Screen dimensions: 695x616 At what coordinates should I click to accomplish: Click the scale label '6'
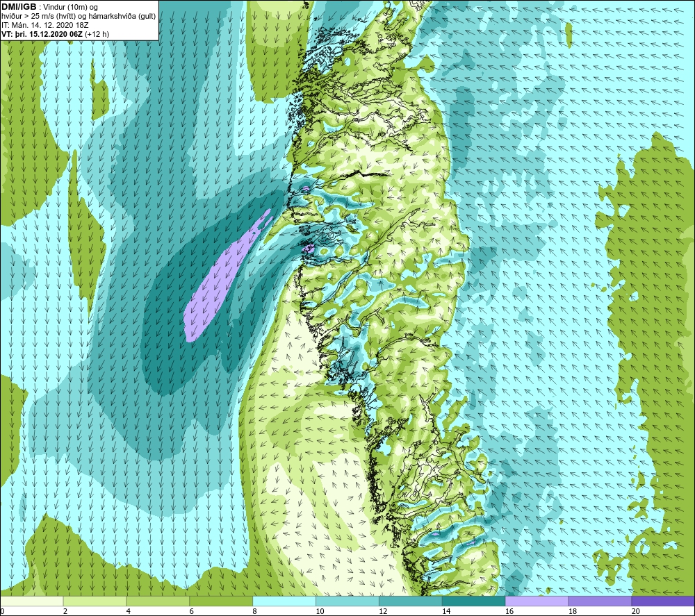click(x=192, y=611)
